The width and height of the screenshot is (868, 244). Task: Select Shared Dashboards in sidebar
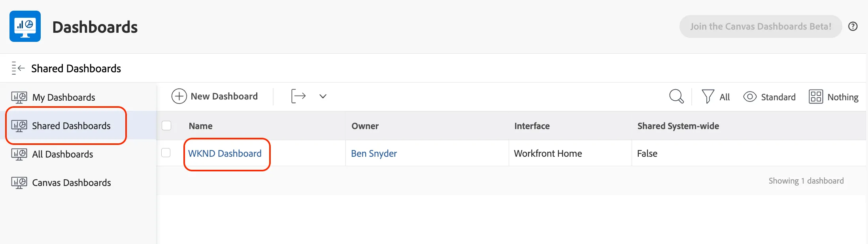(71, 126)
